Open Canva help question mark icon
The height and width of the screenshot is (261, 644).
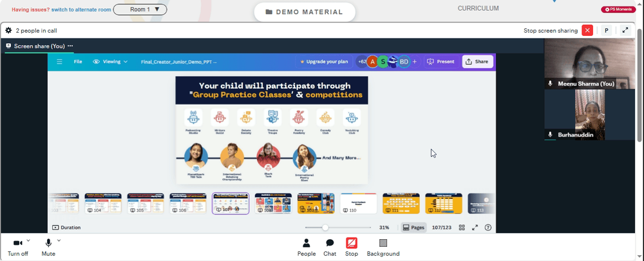(488, 228)
